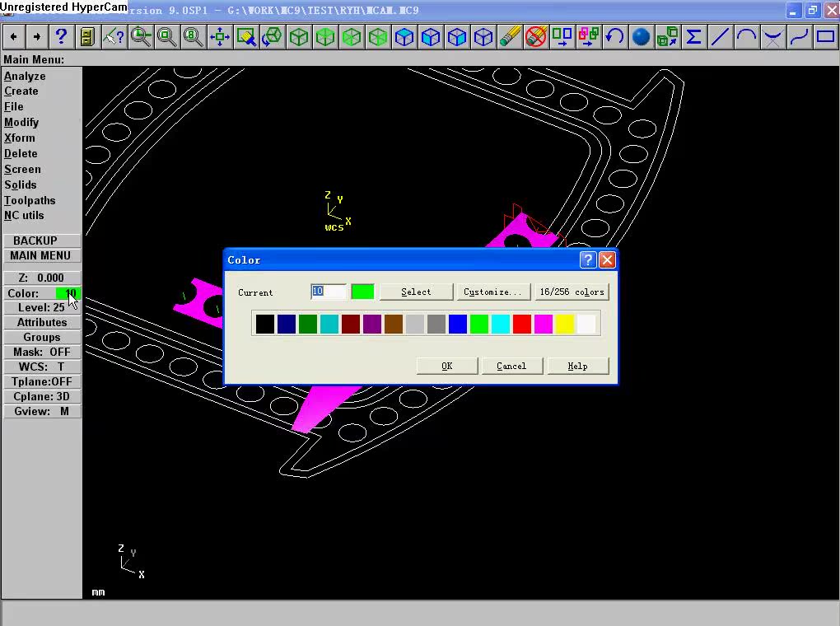Click the Zoom window magnifier icon
This screenshot has width=840, height=626.
(140, 37)
